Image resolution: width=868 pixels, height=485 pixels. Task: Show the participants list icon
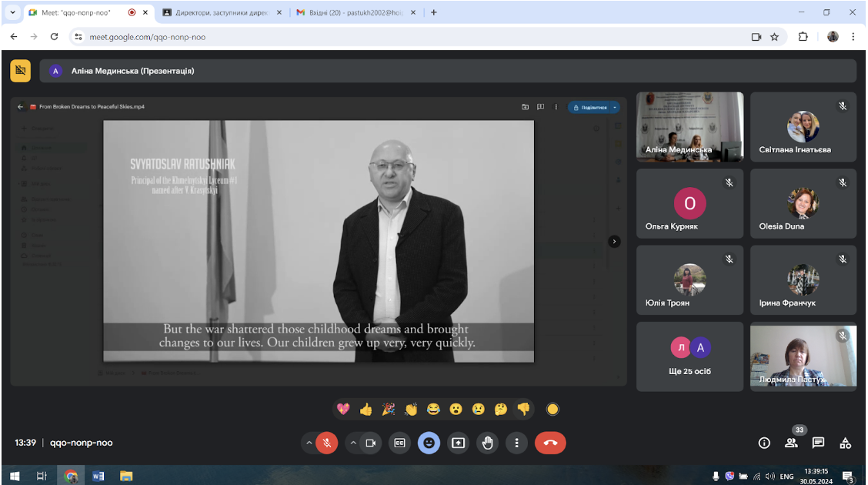pyautogui.click(x=791, y=443)
